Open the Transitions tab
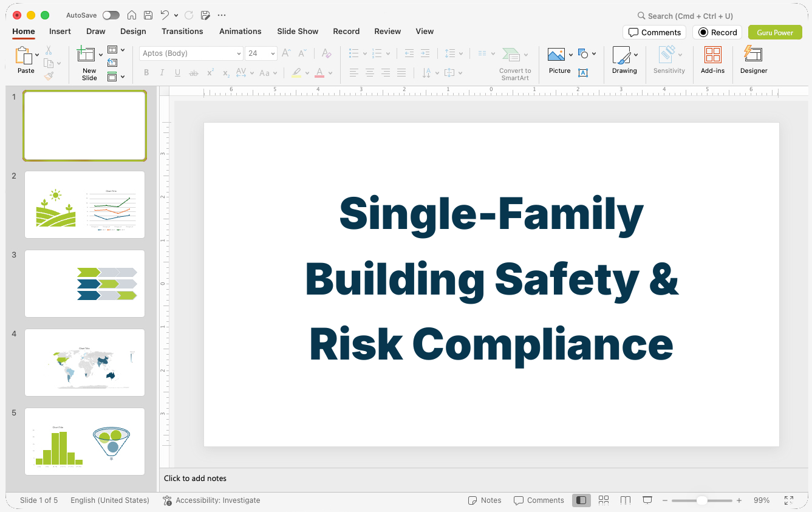The height and width of the screenshot is (512, 812). (x=182, y=31)
